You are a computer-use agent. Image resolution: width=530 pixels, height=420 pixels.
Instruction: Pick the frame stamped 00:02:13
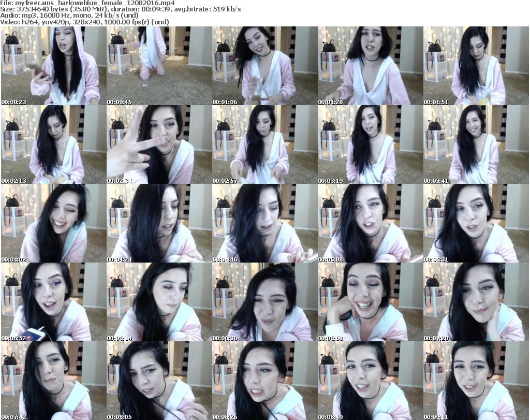coord(53,144)
